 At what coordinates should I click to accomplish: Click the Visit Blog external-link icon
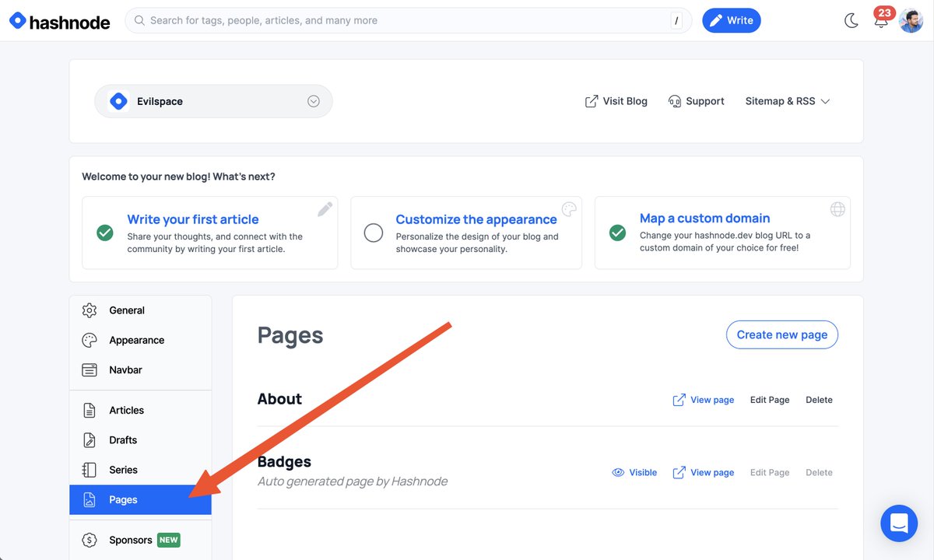(x=592, y=101)
